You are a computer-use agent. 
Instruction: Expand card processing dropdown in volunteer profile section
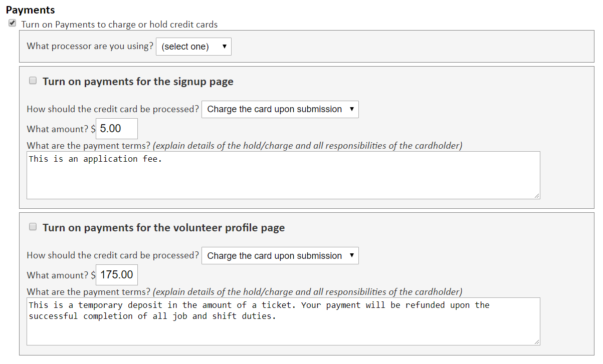tap(280, 255)
